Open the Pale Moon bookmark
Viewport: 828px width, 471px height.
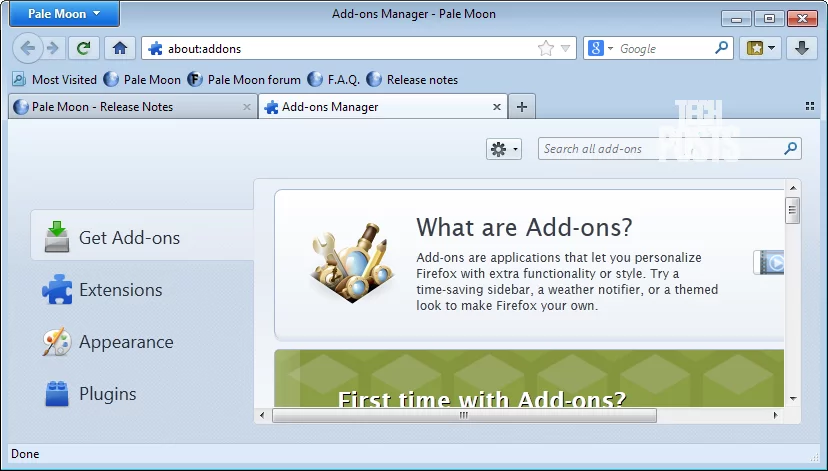coord(142,80)
